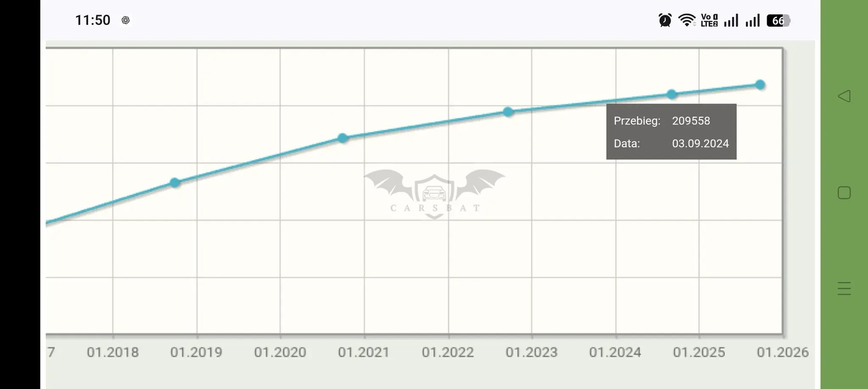The image size is (868, 389).
Task: Tap the 01.2018 axis label
Action: pyautogui.click(x=113, y=352)
